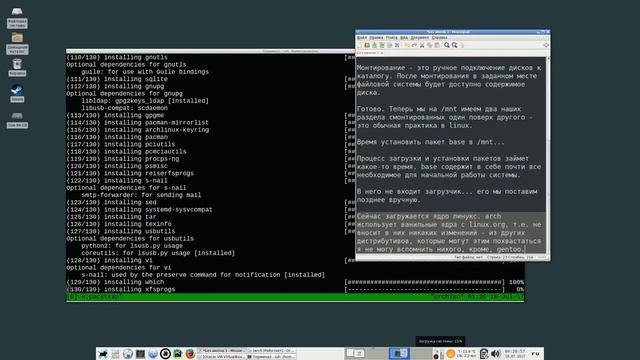Open the Home folder desktop icon
Screen dimensions: 640x360
17,43
